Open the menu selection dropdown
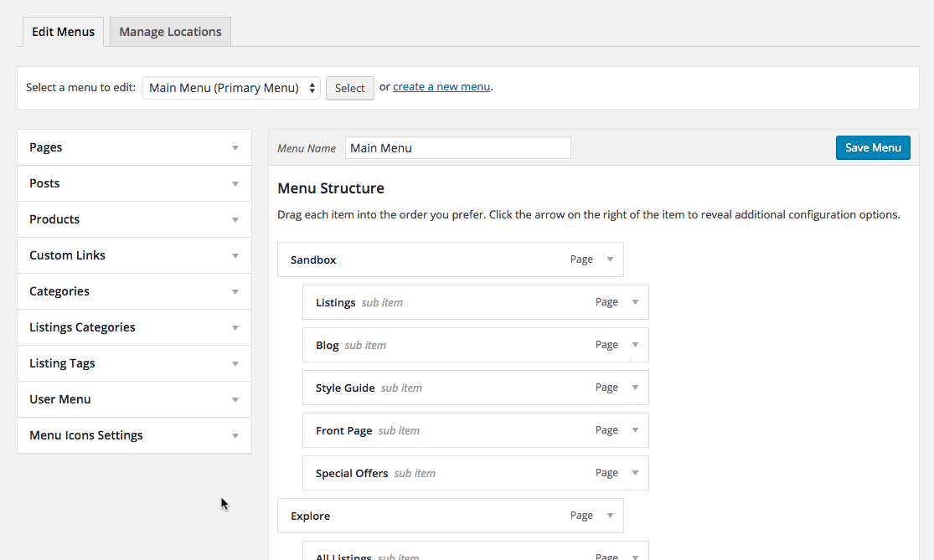Screen dimensions: 934x560 click(230, 87)
